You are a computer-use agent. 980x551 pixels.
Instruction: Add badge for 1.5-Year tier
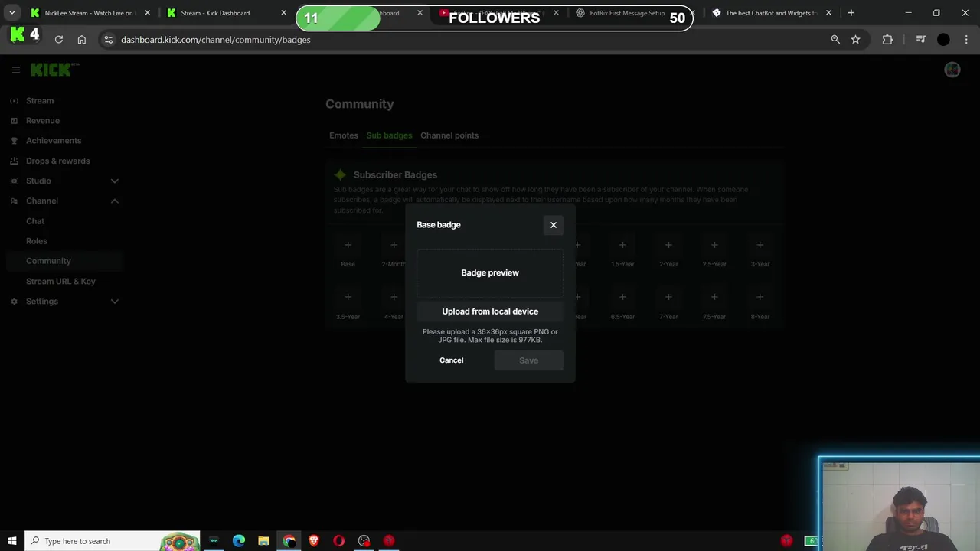coord(622,245)
